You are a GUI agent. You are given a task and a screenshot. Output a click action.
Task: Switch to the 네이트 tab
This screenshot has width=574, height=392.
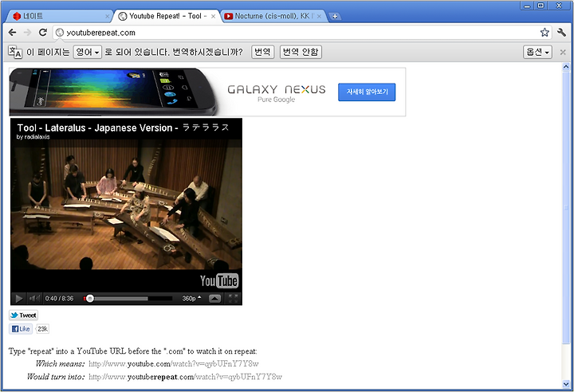(x=58, y=16)
